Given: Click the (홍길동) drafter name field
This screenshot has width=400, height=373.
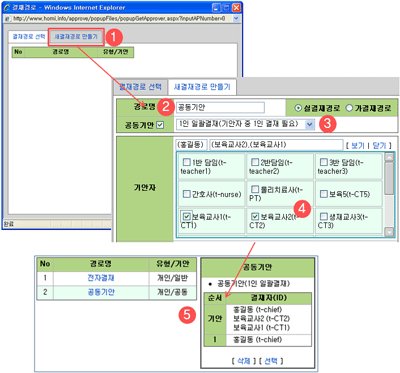Looking at the screenshot, I should (x=192, y=145).
